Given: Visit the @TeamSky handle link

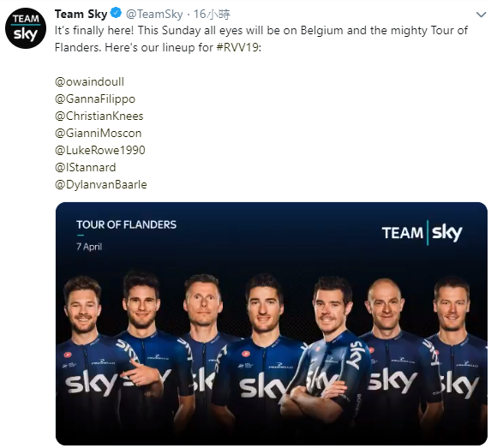Looking at the screenshot, I should pos(154,14).
